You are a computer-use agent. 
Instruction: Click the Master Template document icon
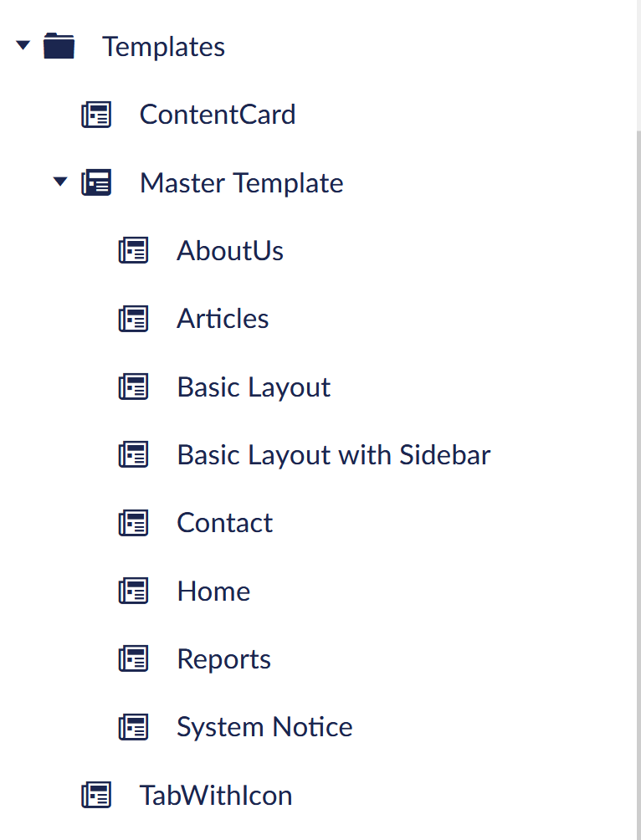[x=96, y=182]
